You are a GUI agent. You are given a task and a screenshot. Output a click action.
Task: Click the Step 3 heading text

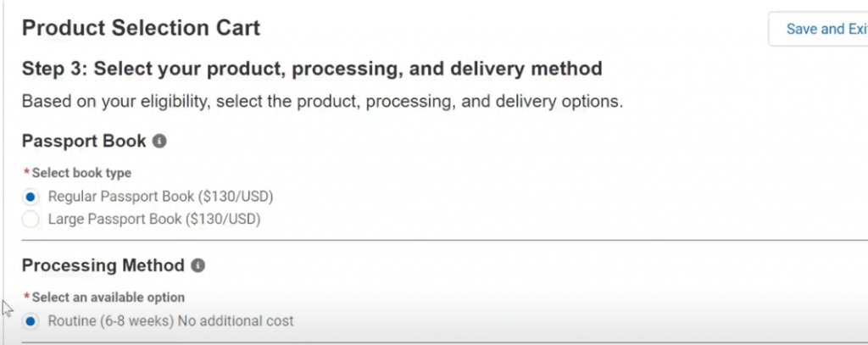312,68
